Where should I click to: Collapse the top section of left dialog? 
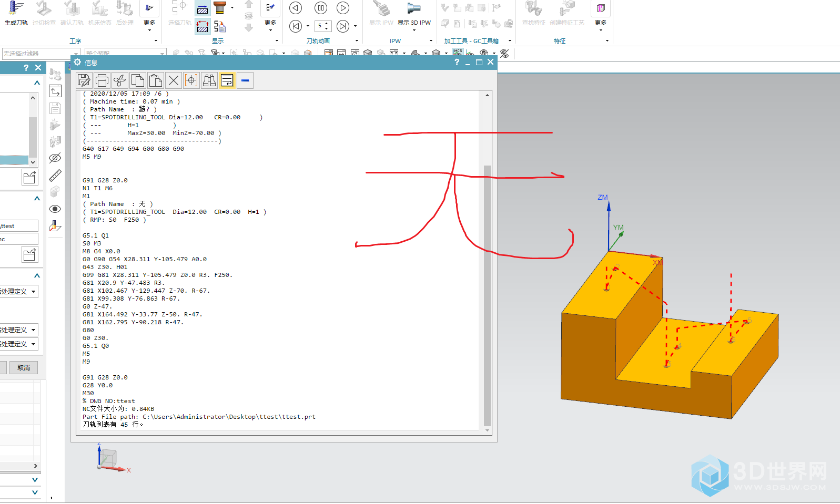tap(37, 83)
